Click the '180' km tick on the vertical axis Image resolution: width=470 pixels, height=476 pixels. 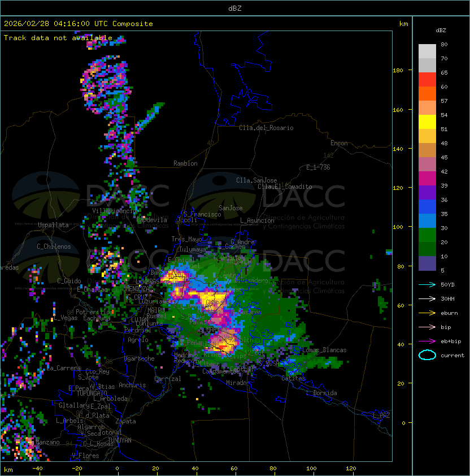(x=398, y=71)
